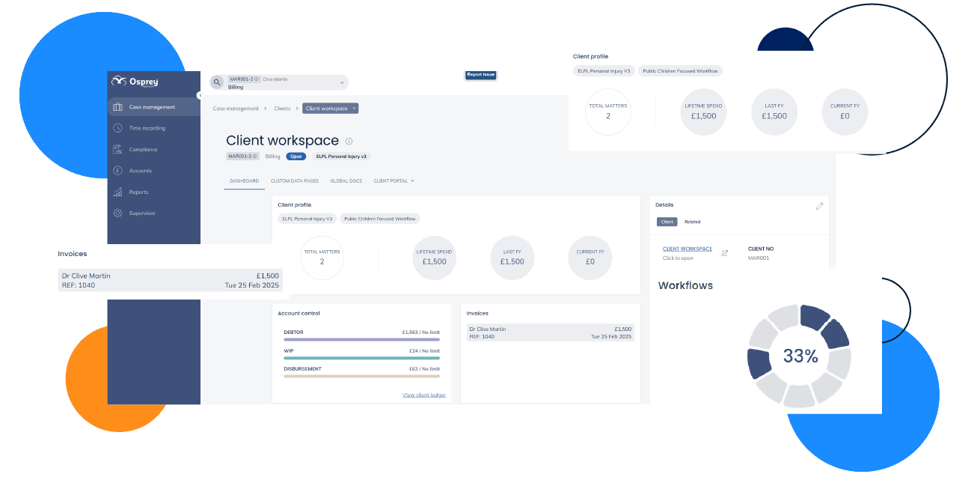Collapse the sidebar with the chevron arrow
Screen dimensions: 980x483
(x=199, y=95)
